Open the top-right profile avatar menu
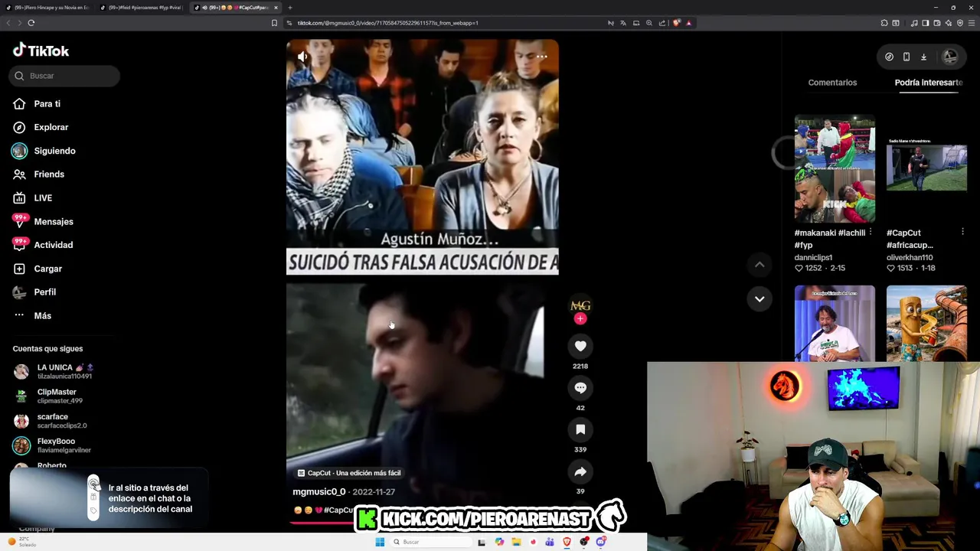Viewport: 980px width, 551px height. click(x=950, y=57)
